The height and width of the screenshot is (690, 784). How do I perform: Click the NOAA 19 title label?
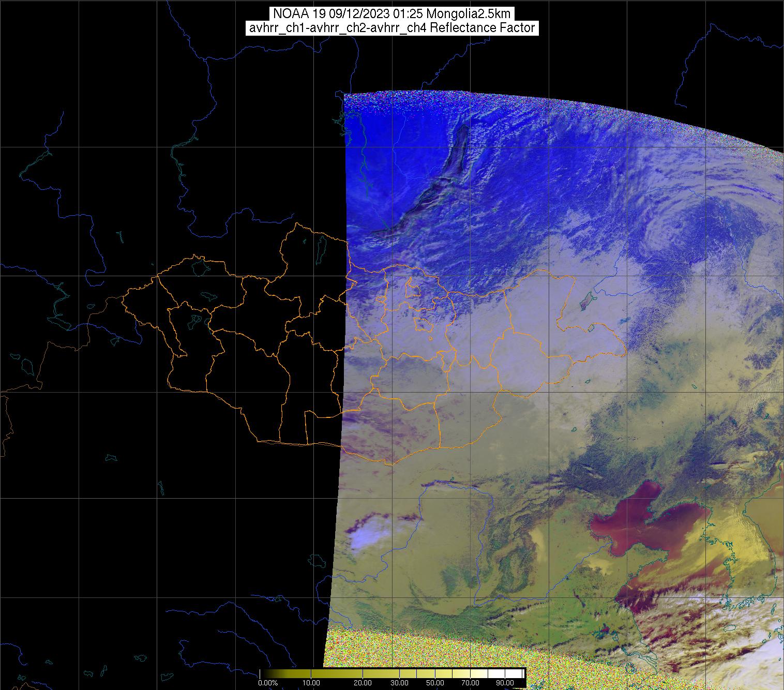click(x=392, y=13)
